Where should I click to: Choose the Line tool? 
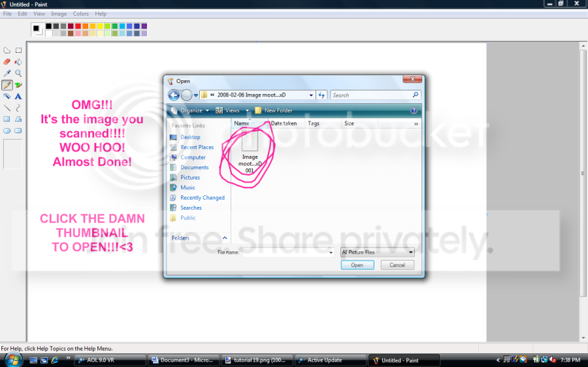point(7,108)
